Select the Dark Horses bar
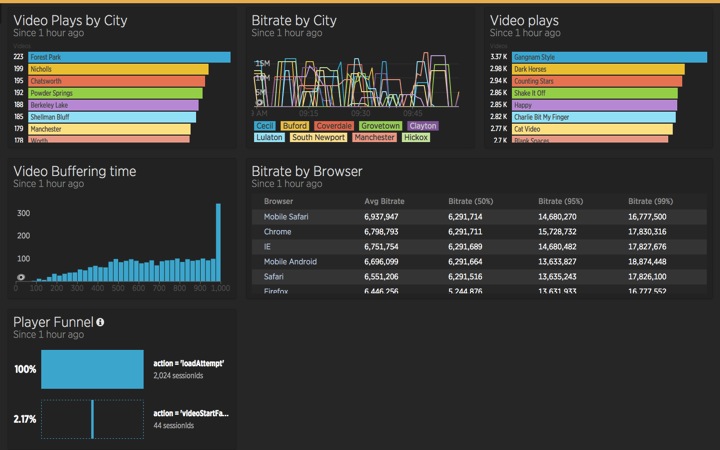720x450 pixels. 598,69
